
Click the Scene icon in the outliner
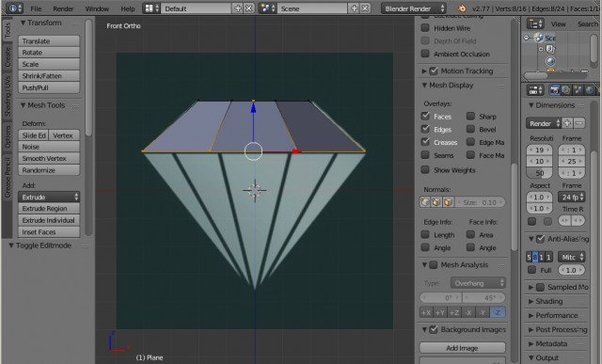pyautogui.click(x=539, y=38)
